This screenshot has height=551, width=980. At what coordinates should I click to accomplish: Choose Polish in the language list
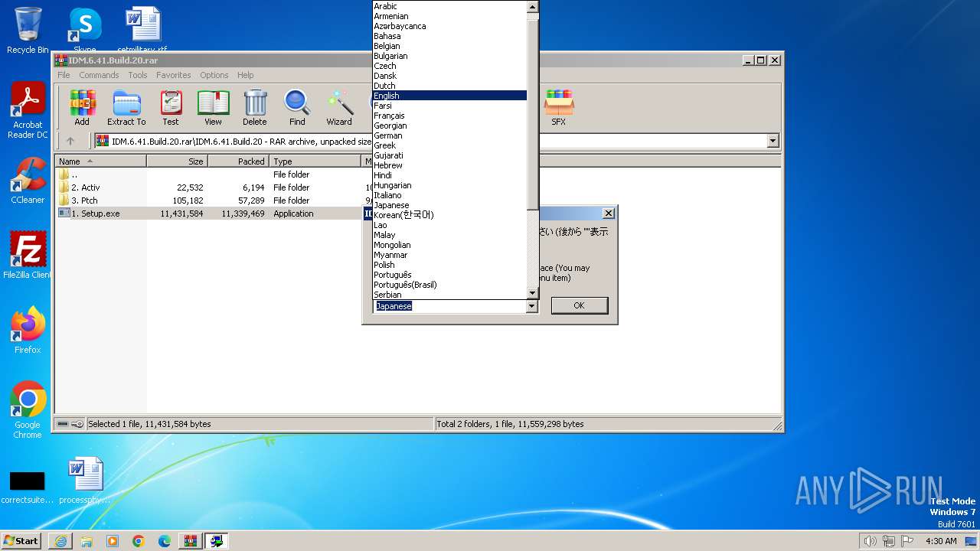(x=449, y=265)
